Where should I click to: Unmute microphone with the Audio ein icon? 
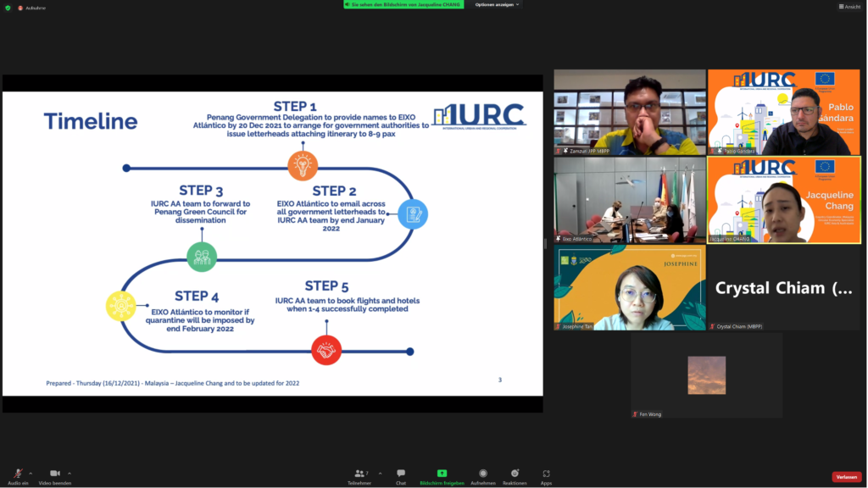(x=17, y=474)
